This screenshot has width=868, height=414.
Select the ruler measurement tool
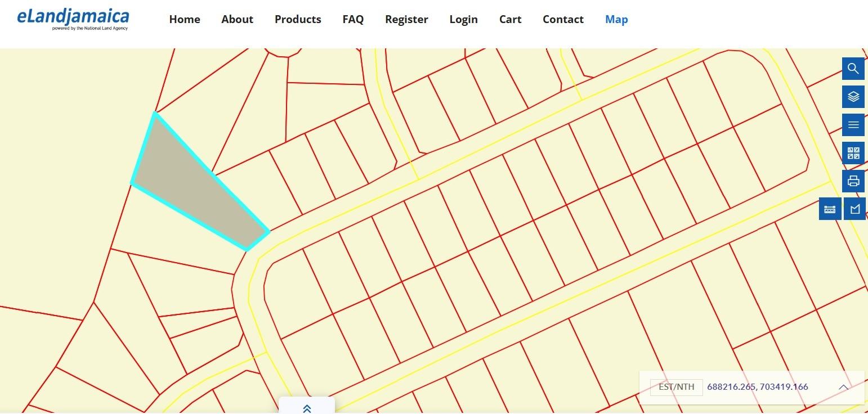(830, 209)
